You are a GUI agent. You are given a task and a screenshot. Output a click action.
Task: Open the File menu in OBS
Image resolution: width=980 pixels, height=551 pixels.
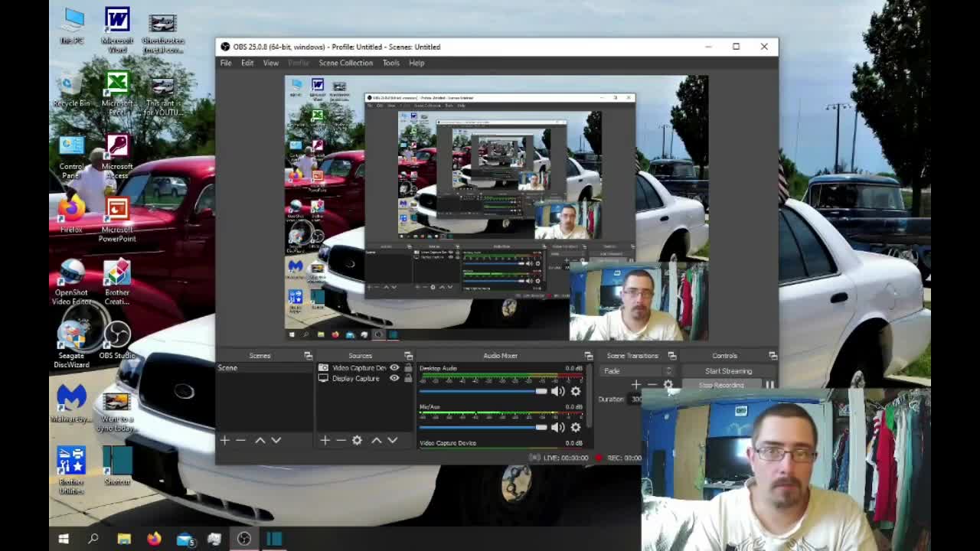tap(226, 63)
